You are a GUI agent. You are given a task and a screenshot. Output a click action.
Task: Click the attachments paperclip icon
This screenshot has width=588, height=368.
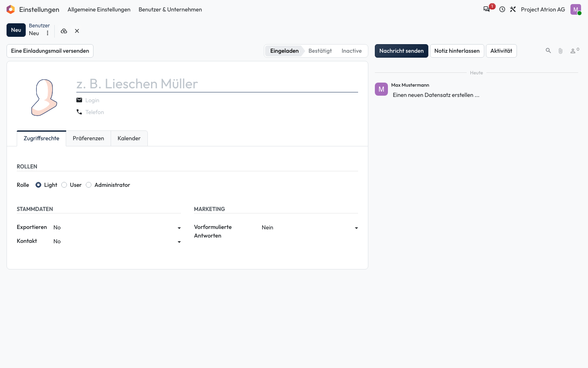(561, 51)
